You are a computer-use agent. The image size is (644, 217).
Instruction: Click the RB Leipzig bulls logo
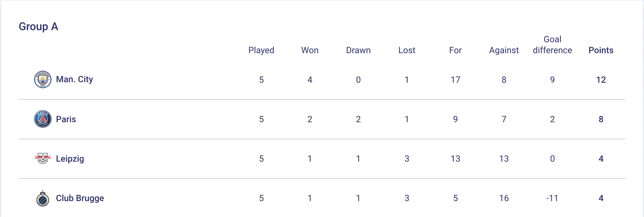pos(43,158)
